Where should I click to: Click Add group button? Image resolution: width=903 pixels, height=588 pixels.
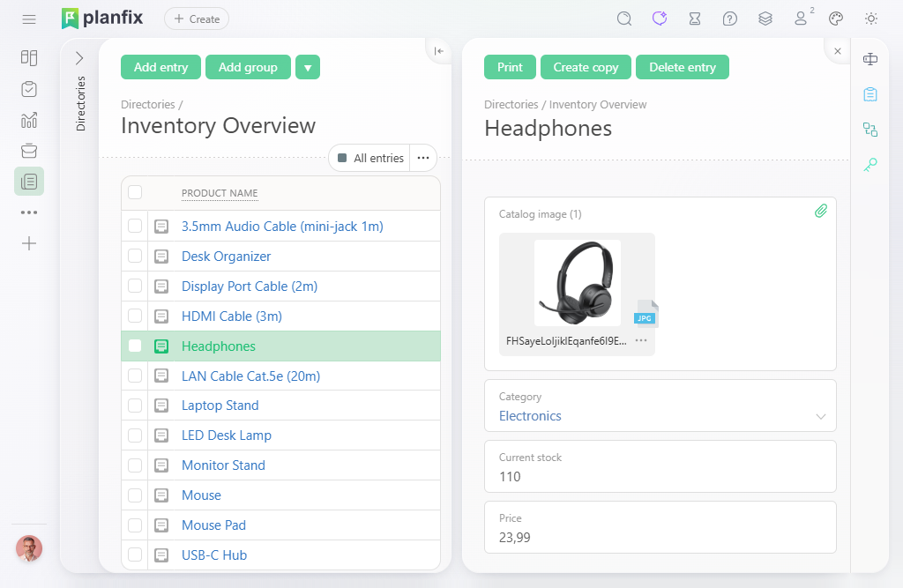248,67
